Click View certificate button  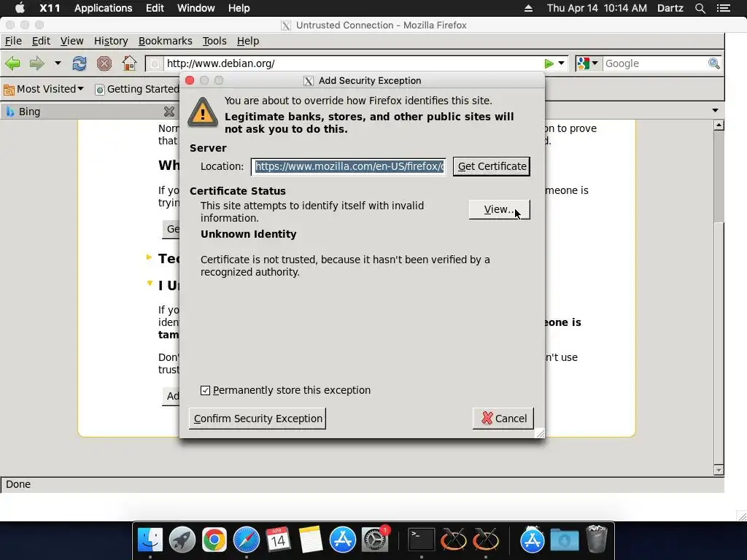499,209
